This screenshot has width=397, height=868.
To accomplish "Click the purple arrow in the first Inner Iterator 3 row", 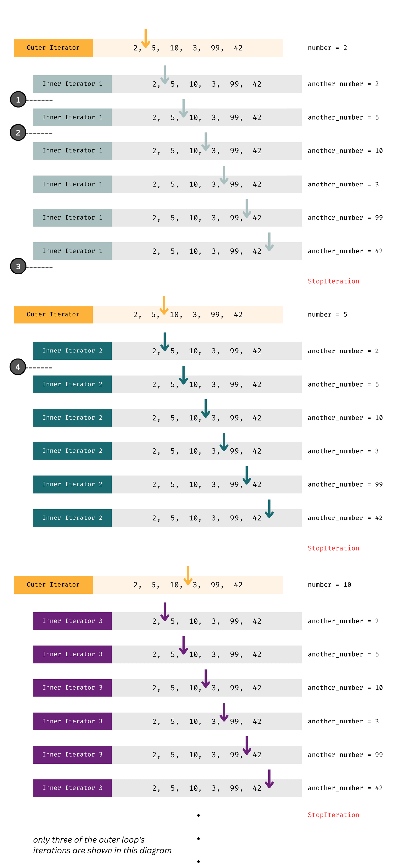I will point(165,612).
